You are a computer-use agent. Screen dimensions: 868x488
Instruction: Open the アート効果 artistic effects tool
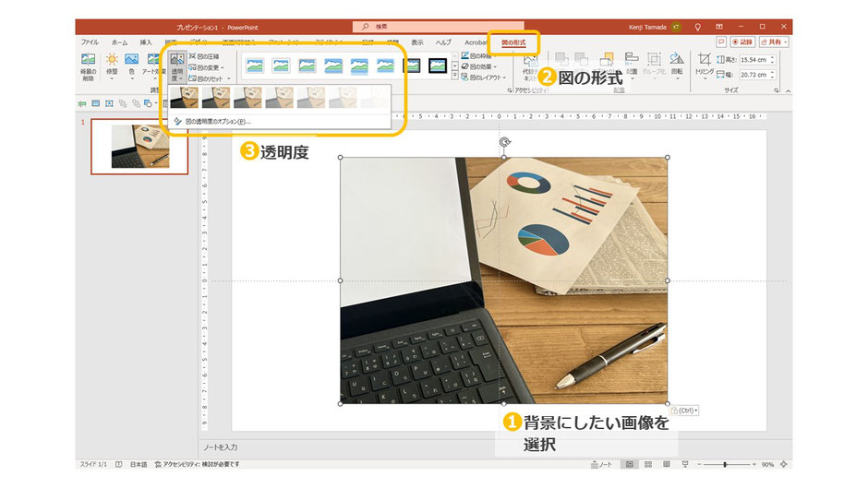(x=152, y=66)
